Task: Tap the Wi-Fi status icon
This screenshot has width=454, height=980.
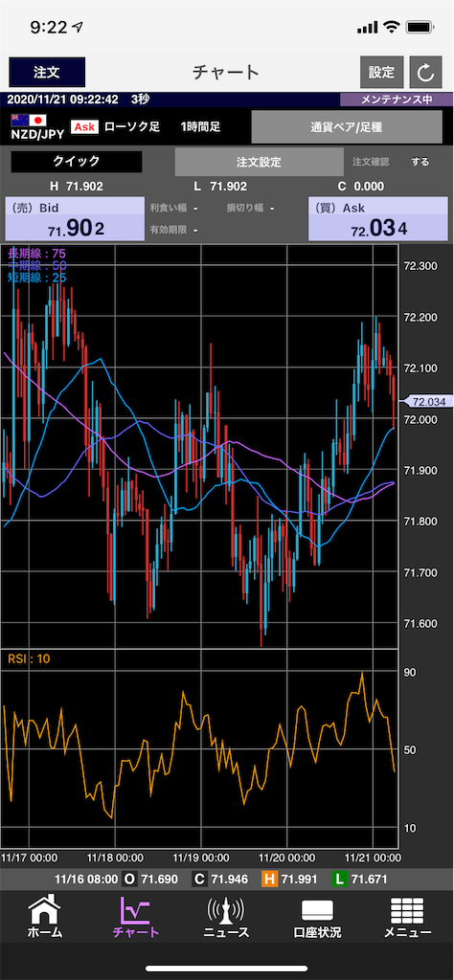Action: pyautogui.click(x=392, y=27)
